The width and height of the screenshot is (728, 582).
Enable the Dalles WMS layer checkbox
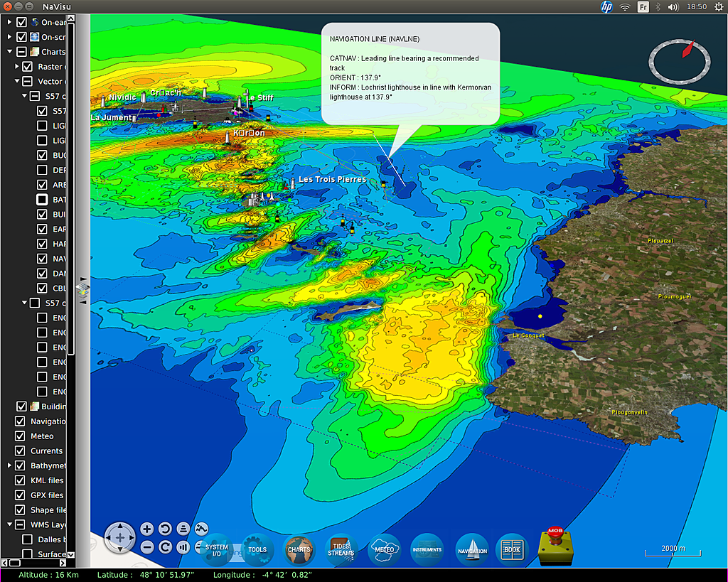[x=28, y=539]
